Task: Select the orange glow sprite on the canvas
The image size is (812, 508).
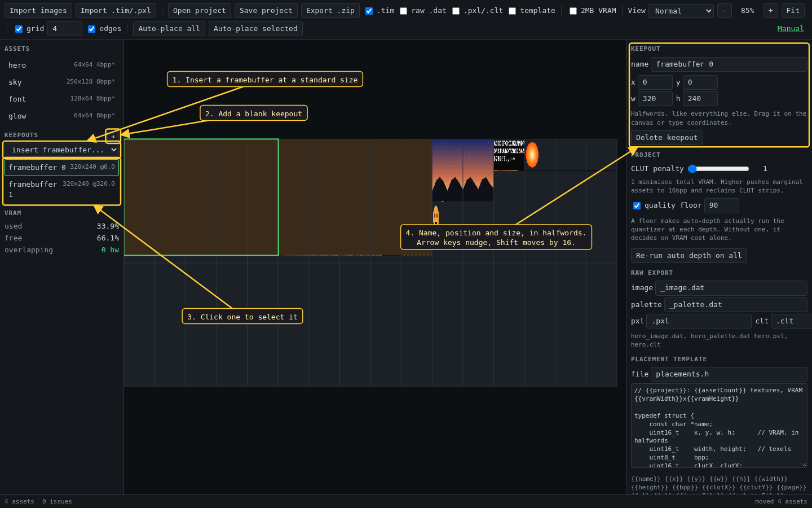Action: pos(532,155)
